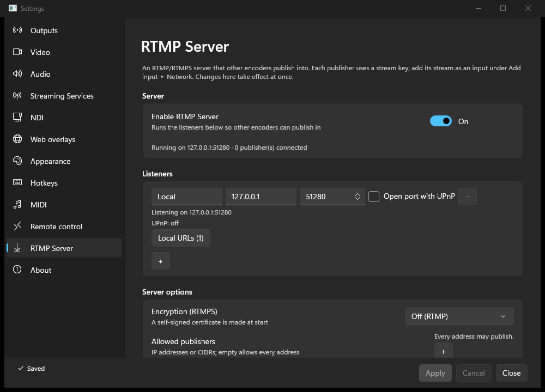545x392 pixels.
Task: Click the checkmark icon beside Saved
Action: 21,368
